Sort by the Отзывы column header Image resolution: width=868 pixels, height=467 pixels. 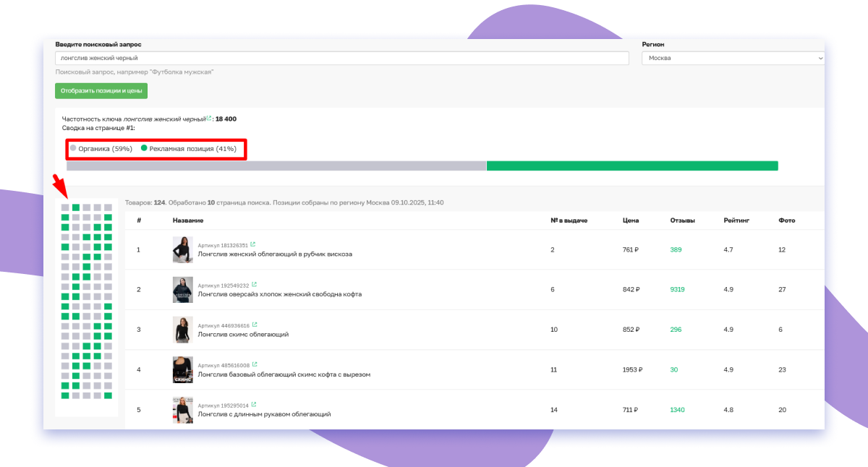(x=682, y=220)
